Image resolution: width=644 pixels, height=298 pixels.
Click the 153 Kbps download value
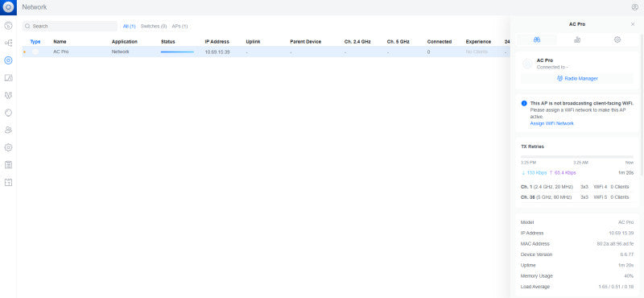534,173
